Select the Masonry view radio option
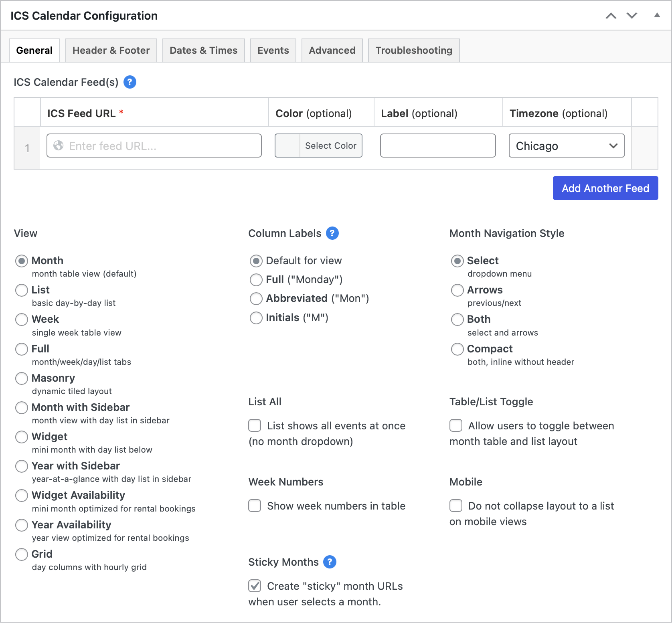The width and height of the screenshot is (672, 623). [22, 378]
